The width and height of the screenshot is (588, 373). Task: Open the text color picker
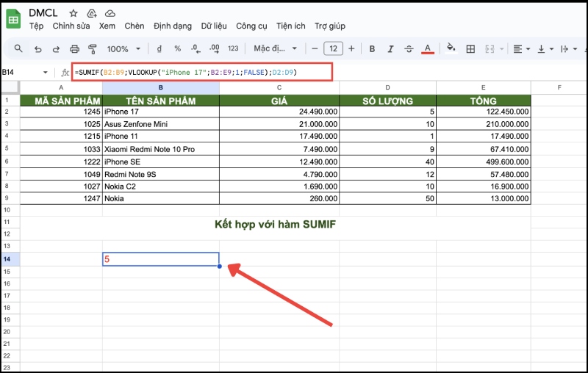[428, 49]
